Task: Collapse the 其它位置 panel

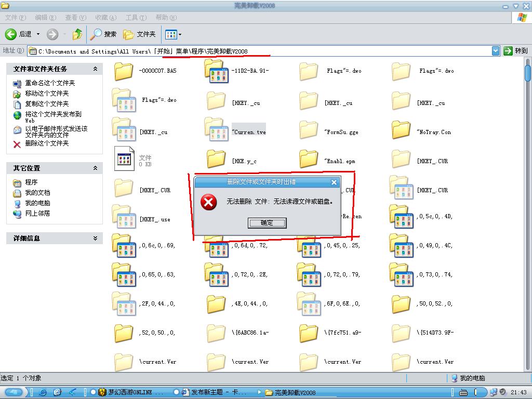Action: (96, 168)
